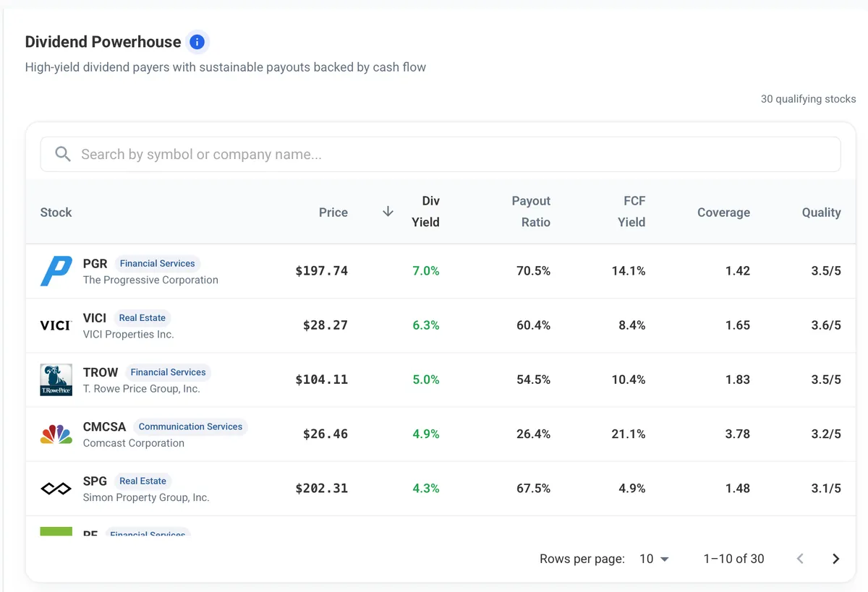The width and height of the screenshot is (868, 592).
Task: Click the $26.46 price for CMCSA
Action: point(325,434)
